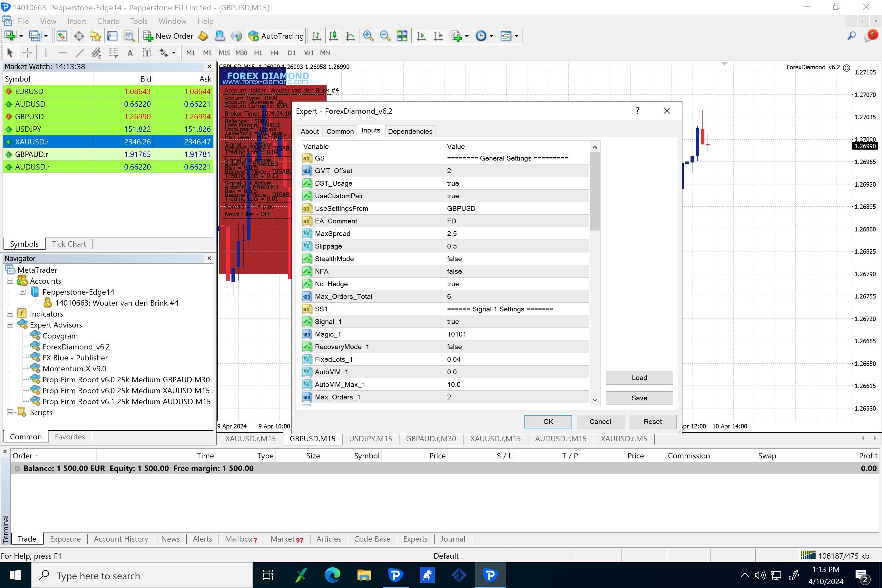882x588 pixels.
Task: Open the Templates dropdown arrow
Action: point(516,36)
